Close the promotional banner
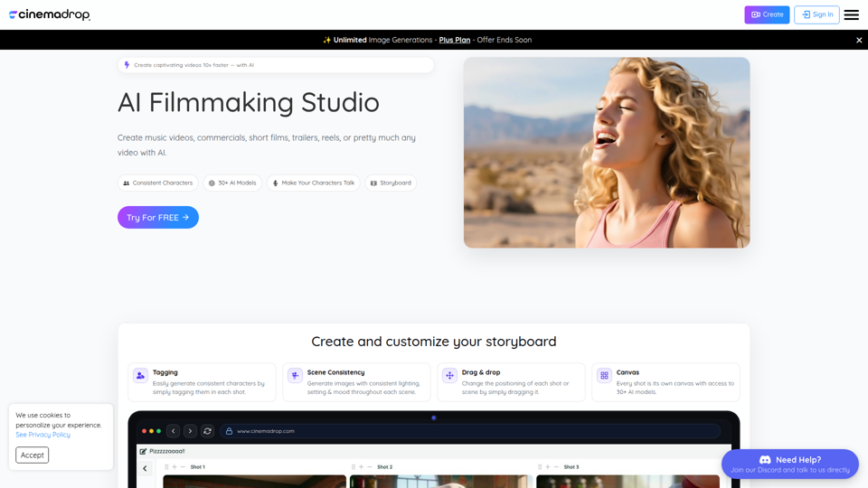Viewport: 868px width, 488px height. [859, 40]
